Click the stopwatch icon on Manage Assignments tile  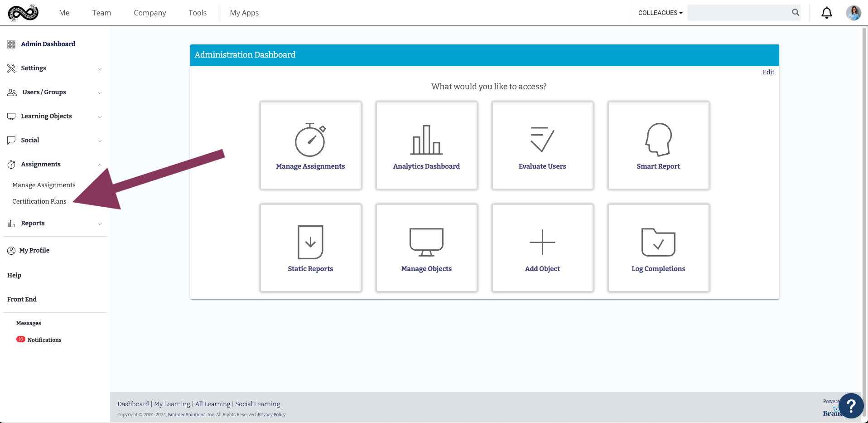(310, 140)
